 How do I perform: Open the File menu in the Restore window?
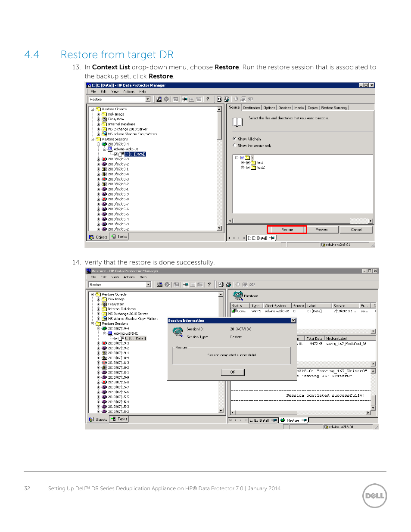tap(93, 277)
